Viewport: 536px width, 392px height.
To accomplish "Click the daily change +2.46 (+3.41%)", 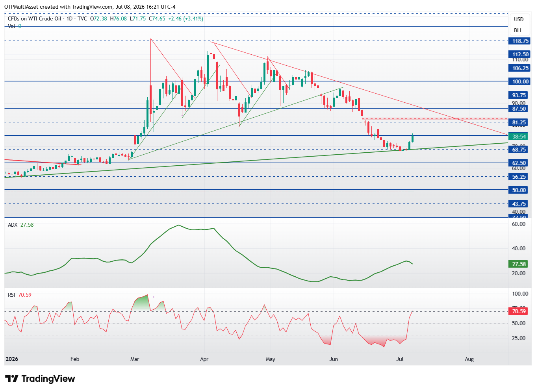I will click(185, 18).
